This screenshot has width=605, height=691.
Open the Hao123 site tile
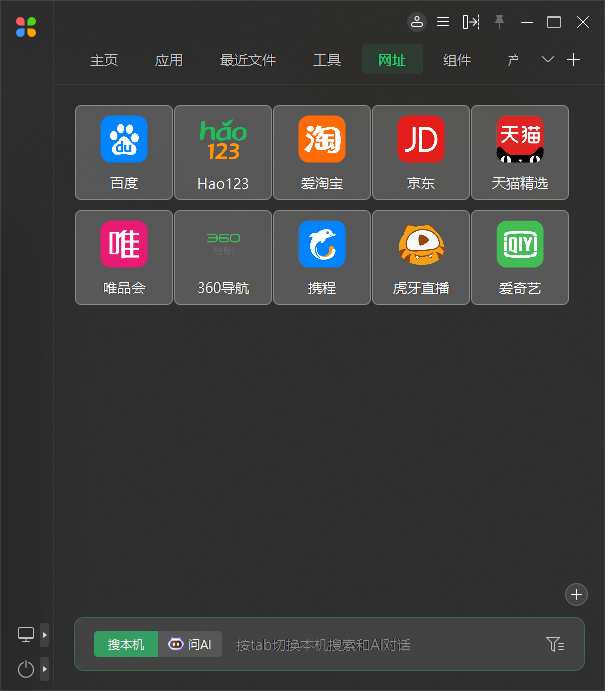pos(223,152)
